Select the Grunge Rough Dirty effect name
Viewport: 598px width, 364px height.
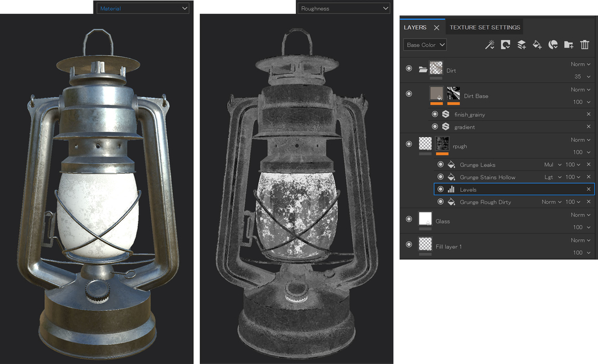tap(485, 202)
